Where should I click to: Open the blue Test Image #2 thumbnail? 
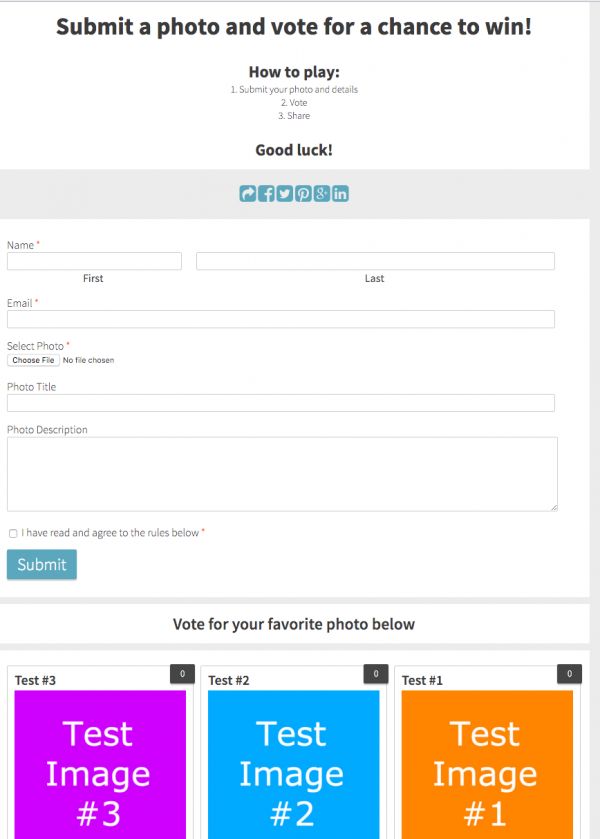(293, 765)
